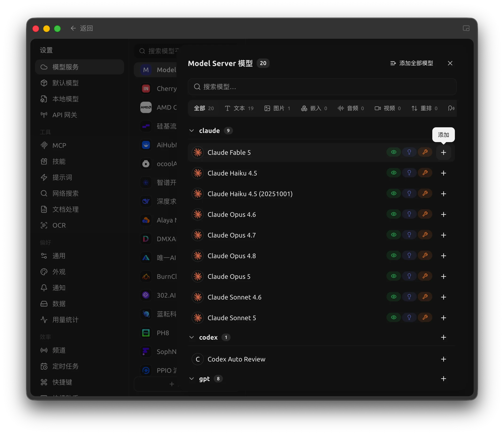
Task: Click the tool wrench badge on Claude Opus 4.6
Action: click(425, 214)
